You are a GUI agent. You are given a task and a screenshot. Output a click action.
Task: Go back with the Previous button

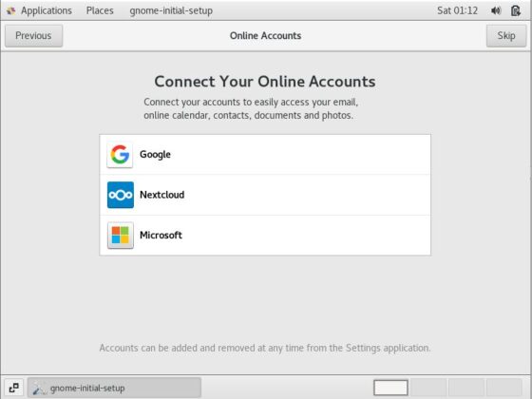coord(33,36)
